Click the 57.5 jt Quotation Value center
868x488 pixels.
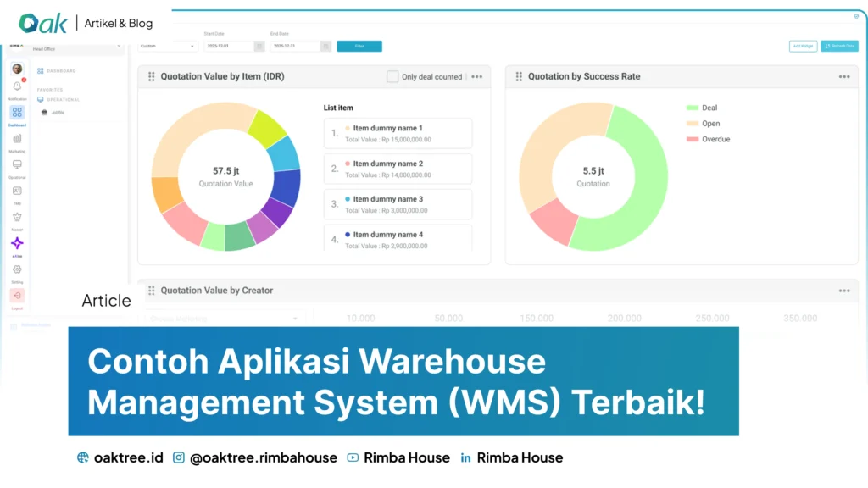(225, 176)
